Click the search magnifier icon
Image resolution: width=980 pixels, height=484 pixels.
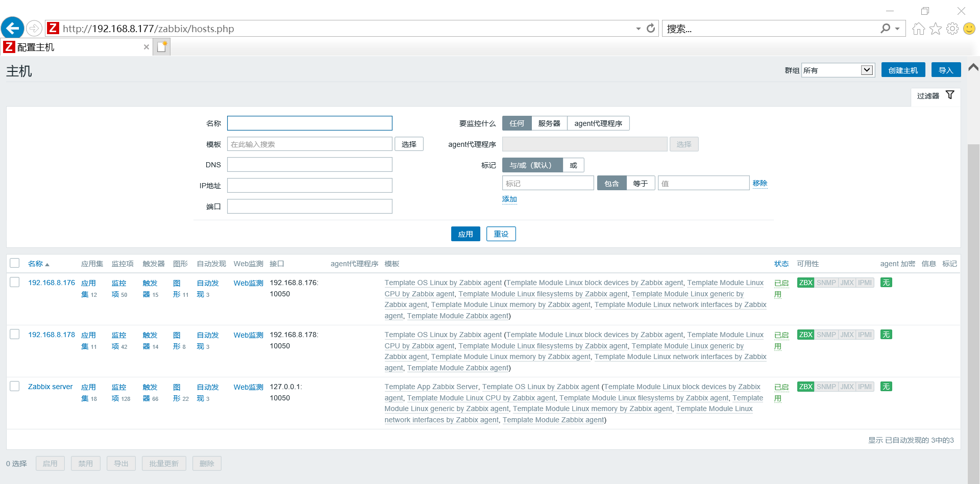pos(885,29)
